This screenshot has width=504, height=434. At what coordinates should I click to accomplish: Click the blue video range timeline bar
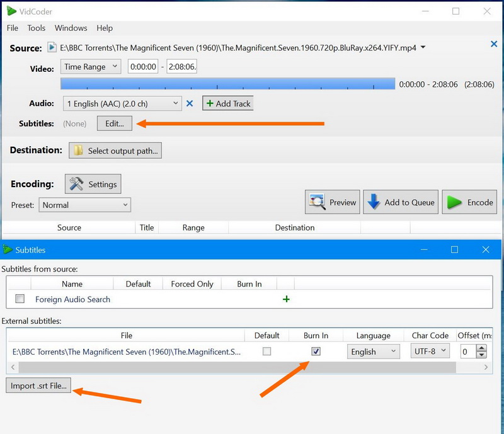pos(227,84)
